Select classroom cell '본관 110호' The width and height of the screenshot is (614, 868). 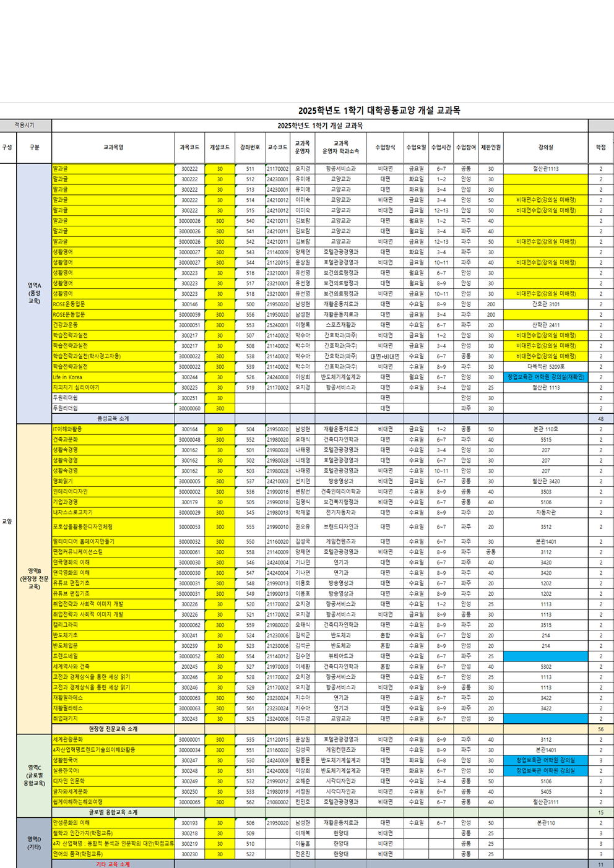pos(545,429)
